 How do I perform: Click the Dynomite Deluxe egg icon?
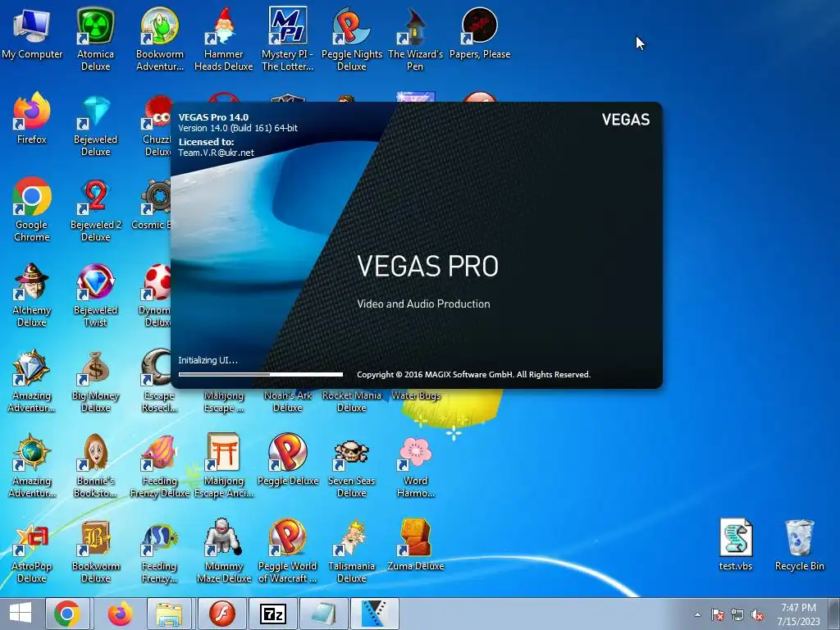click(x=155, y=295)
